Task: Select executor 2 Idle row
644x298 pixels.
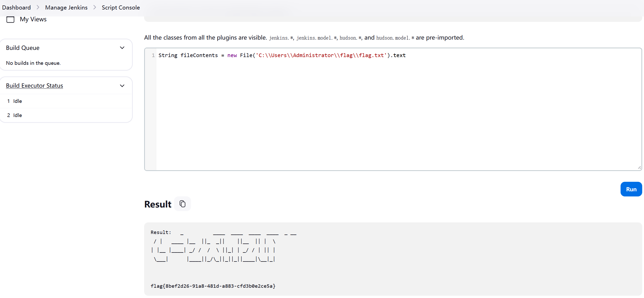Action: point(66,115)
